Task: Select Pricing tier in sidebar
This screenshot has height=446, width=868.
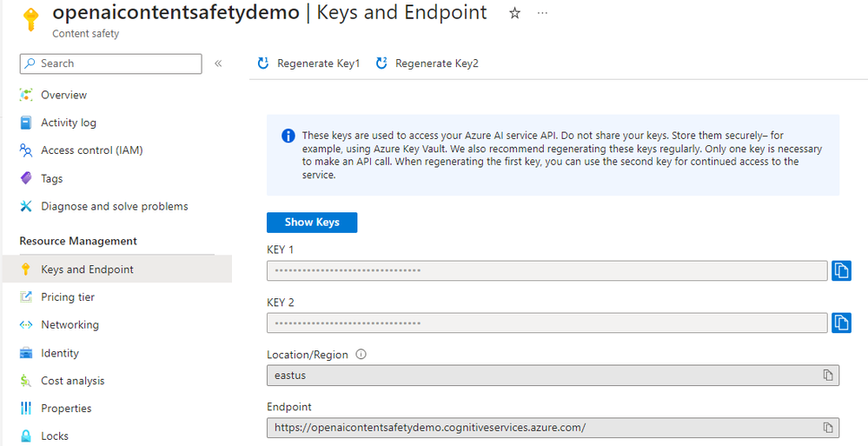Action: (x=68, y=297)
